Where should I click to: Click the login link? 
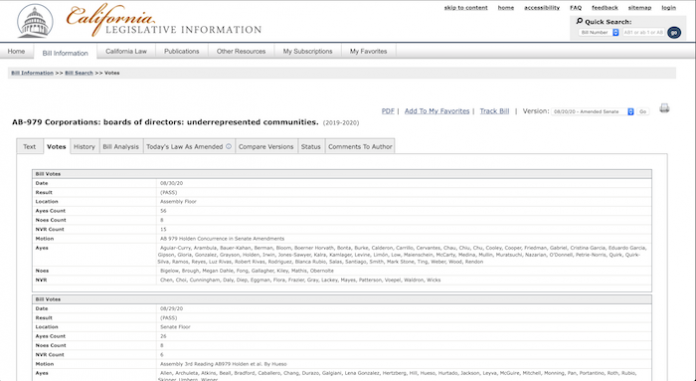[668, 8]
